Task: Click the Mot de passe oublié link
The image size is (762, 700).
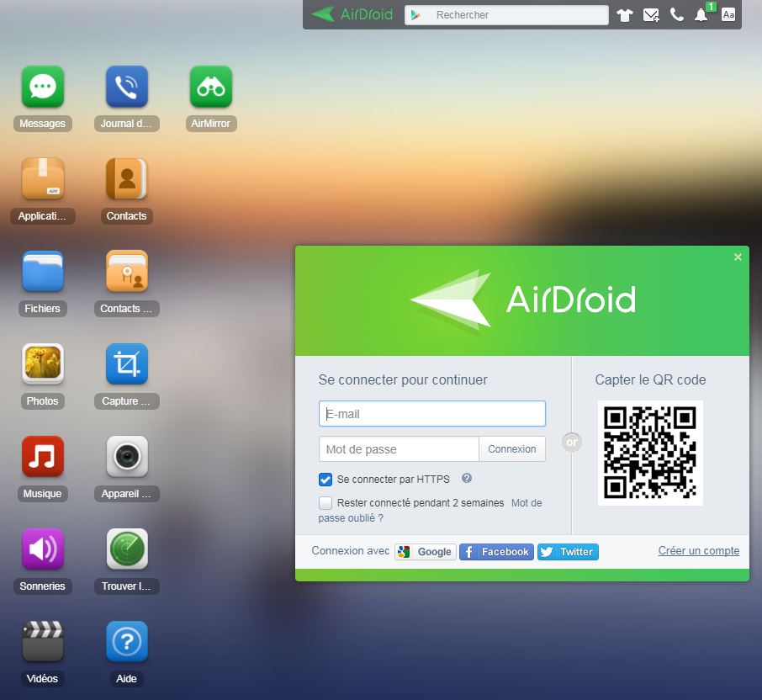Action: tap(351, 518)
